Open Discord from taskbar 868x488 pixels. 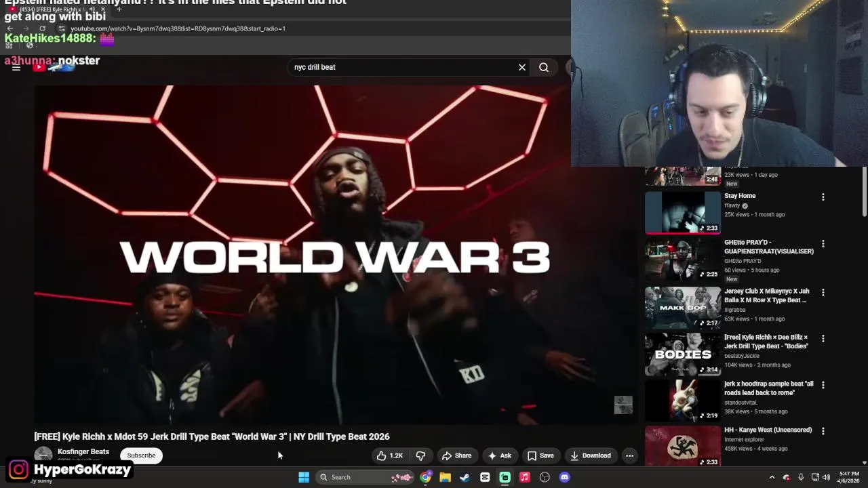(564, 477)
